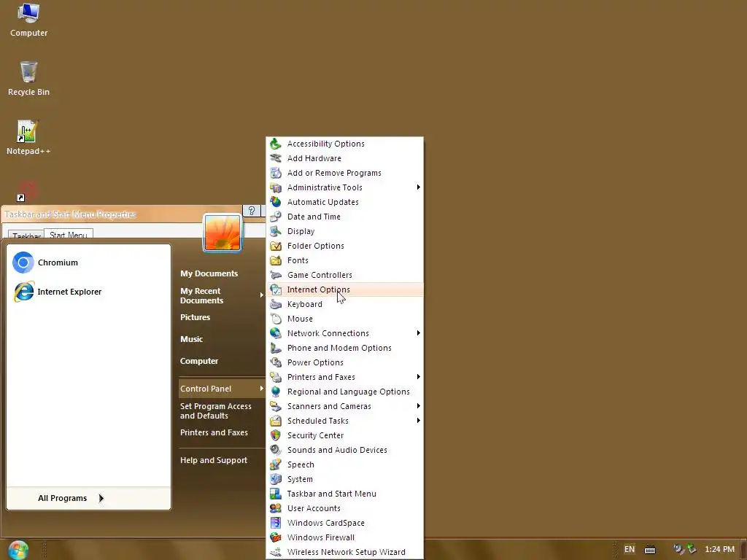This screenshot has width=747, height=560.
Task: Click the Security Center shield icon
Action: click(275, 435)
